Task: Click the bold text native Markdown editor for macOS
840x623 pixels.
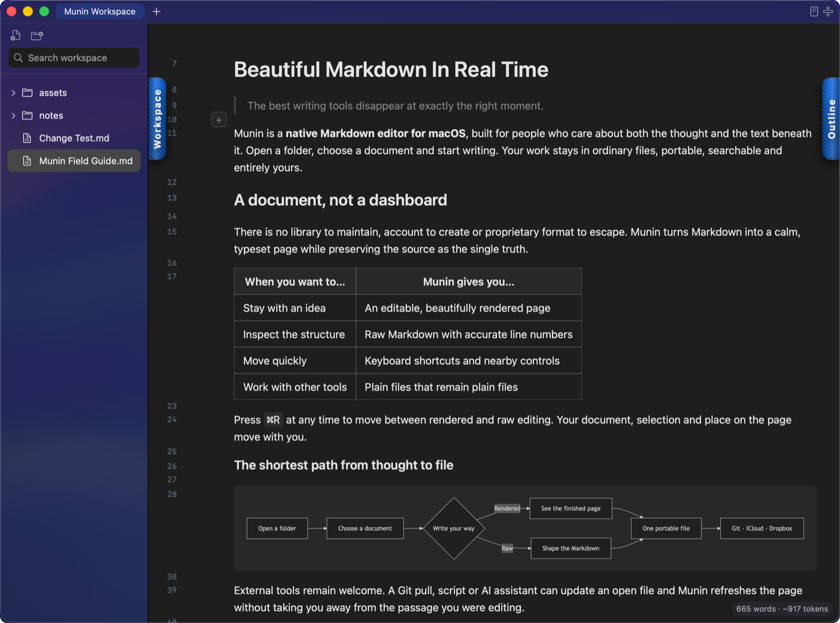Action: pyautogui.click(x=375, y=133)
